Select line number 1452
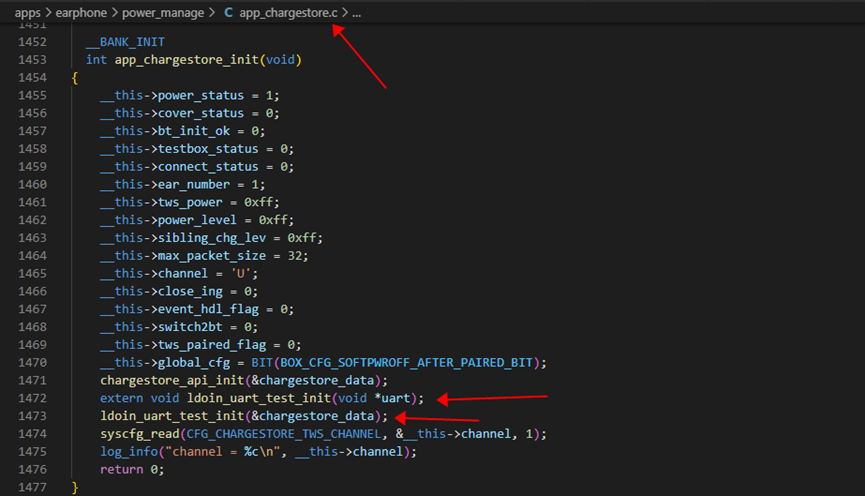865x496 pixels. pos(32,42)
